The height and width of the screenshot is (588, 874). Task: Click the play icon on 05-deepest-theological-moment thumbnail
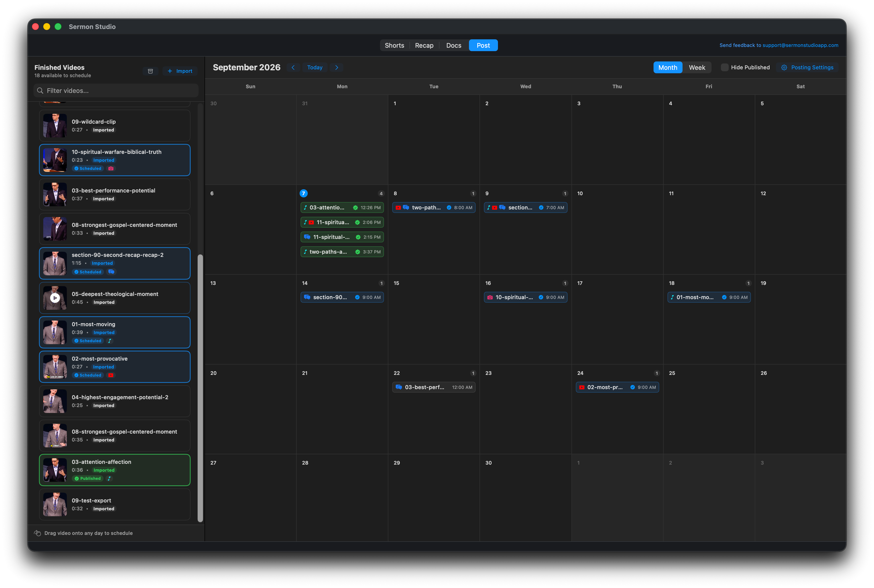[x=55, y=298]
